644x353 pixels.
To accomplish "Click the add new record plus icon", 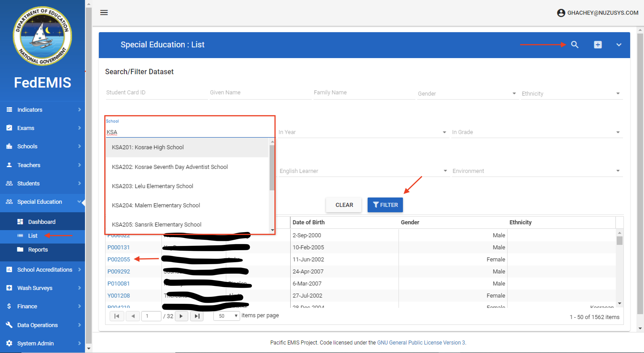I will 597,45.
